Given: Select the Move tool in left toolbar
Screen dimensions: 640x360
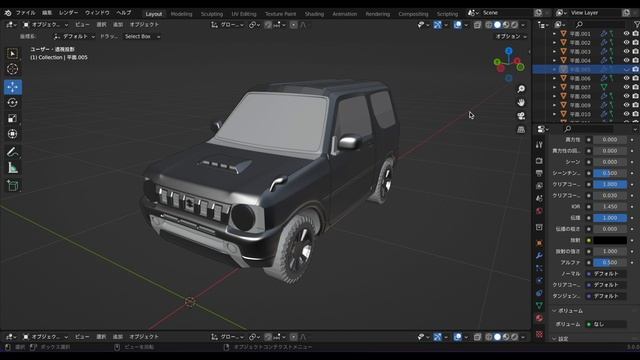Looking at the screenshot, I should coord(13,87).
